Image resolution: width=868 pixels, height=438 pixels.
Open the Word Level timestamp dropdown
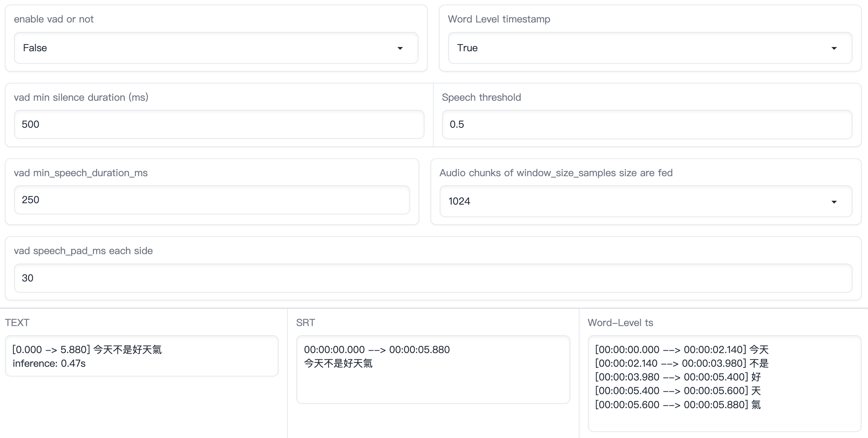tap(650, 48)
